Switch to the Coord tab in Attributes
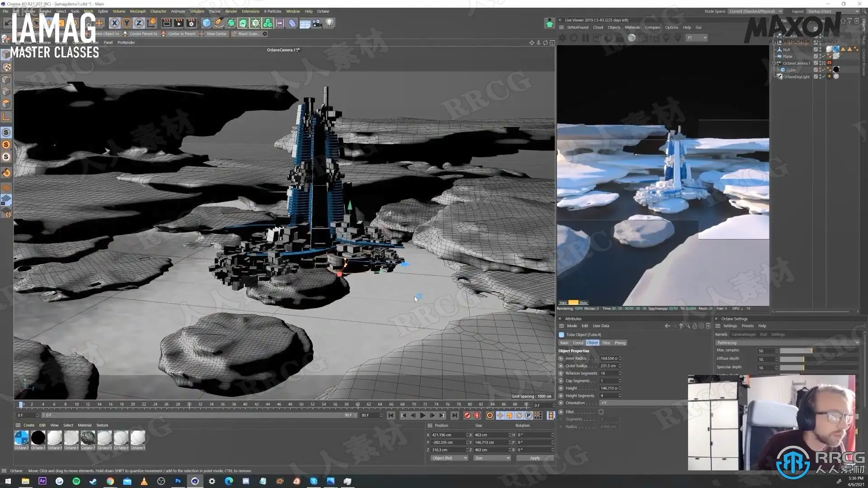 point(578,343)
